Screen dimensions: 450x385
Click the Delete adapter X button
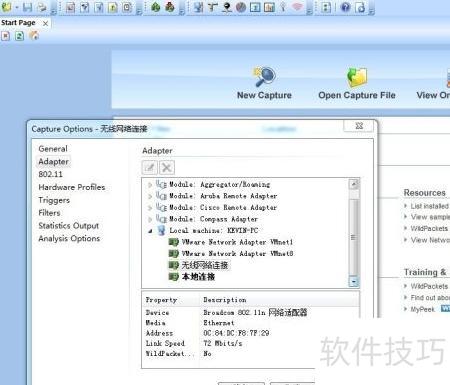(x=167, y=167)
